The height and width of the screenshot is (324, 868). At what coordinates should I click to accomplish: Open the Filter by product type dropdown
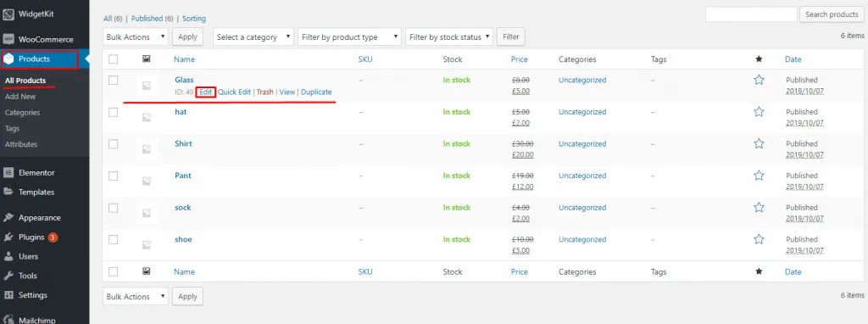349,37
